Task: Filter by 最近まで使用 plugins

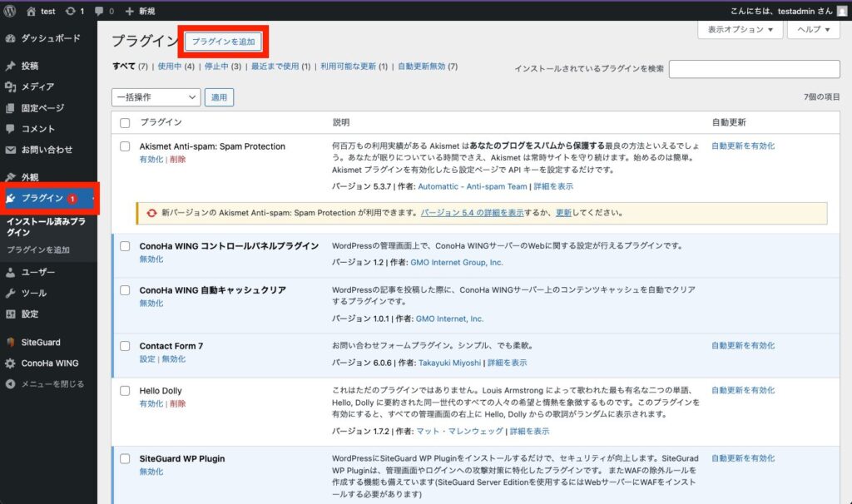Action: coord(275,67)
